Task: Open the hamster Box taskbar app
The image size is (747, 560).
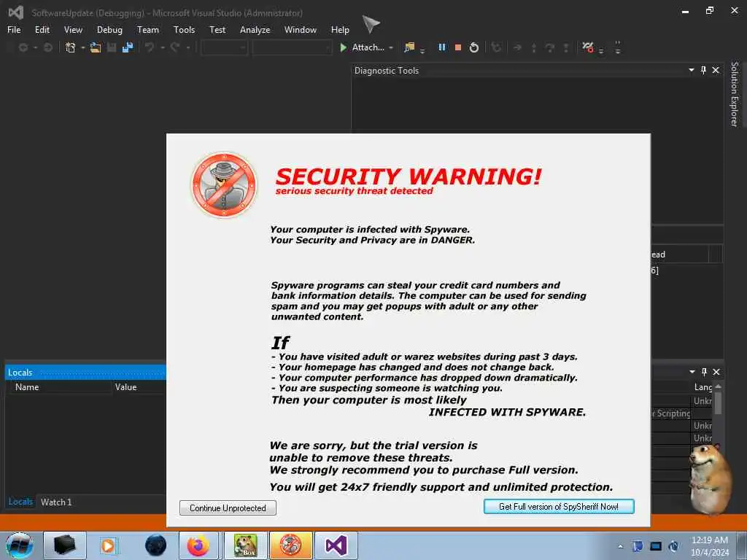Action: tap(245, 545)
